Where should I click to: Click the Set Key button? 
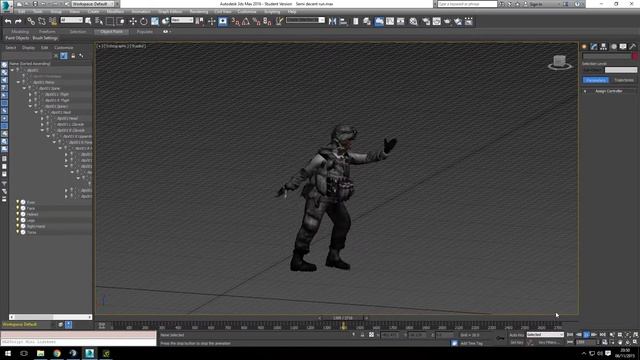tap(516, 342)
